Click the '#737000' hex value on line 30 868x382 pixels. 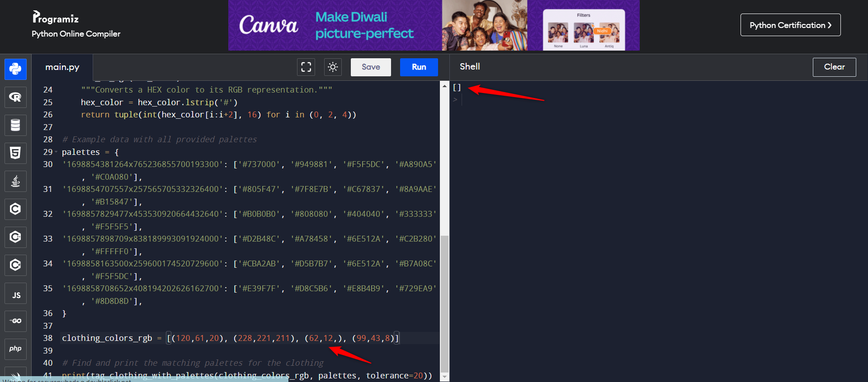coord(259,164)
